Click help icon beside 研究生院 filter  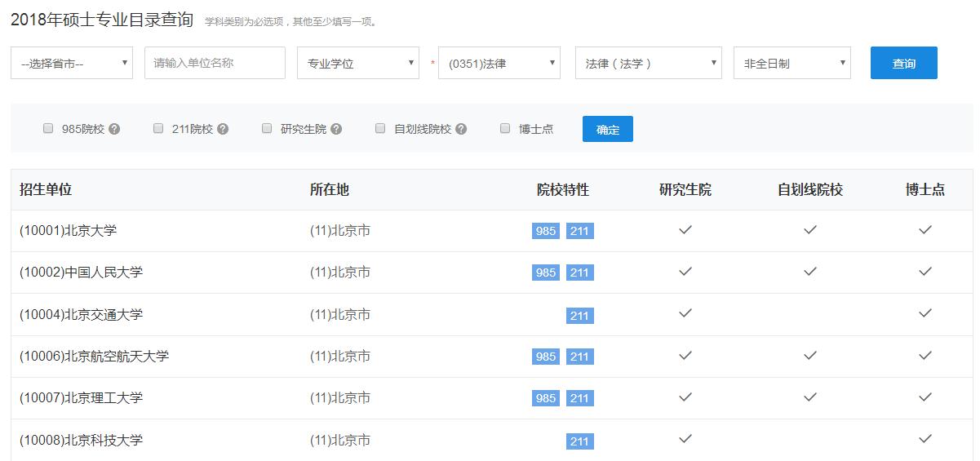tap(336, 129)
